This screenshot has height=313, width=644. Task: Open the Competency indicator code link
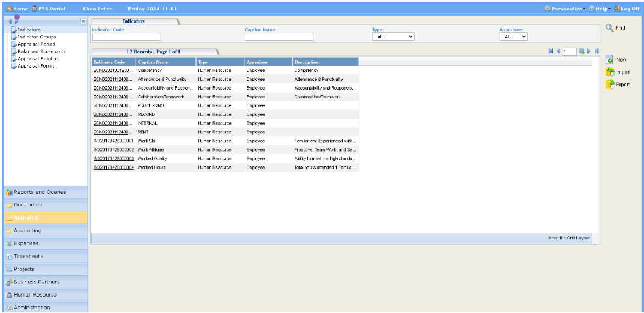click(x=114, y=70)
